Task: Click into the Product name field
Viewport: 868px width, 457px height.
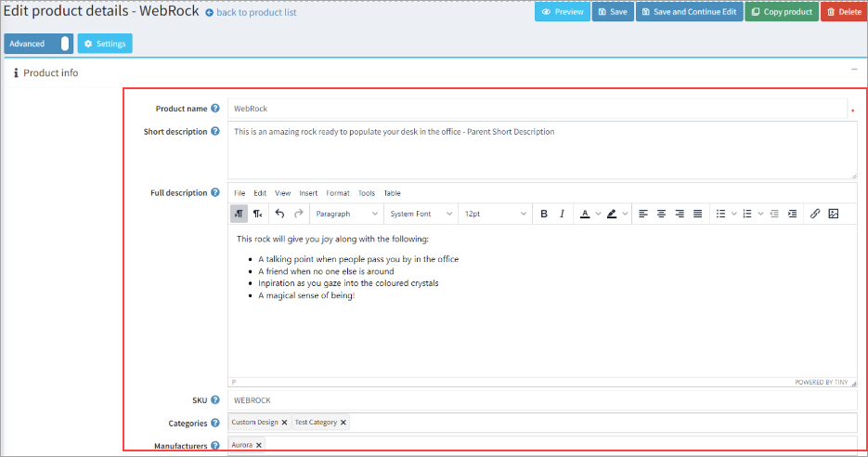Action: click(537, 109)
